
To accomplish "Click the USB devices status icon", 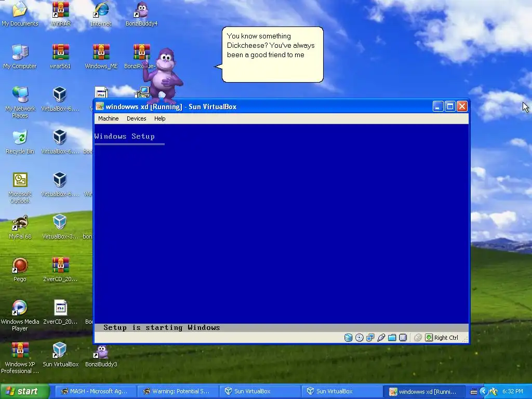I will (381, 338).
